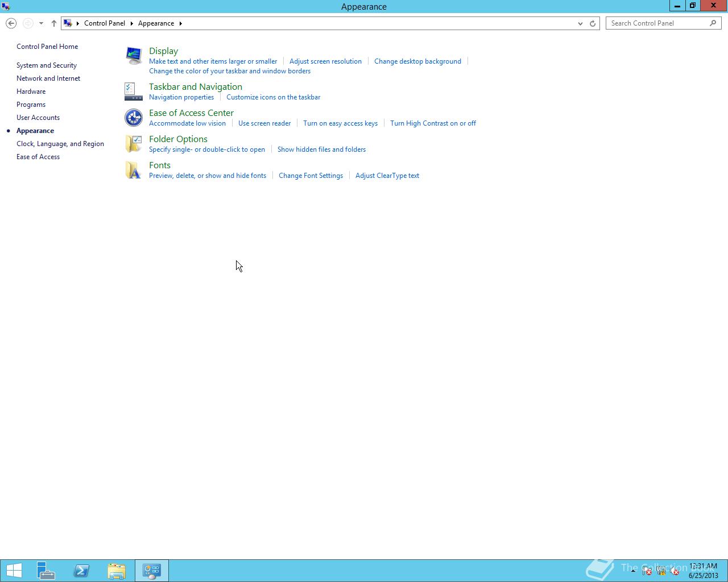Open the Programs category
This screenshot has height=582, width=728.
31,105
